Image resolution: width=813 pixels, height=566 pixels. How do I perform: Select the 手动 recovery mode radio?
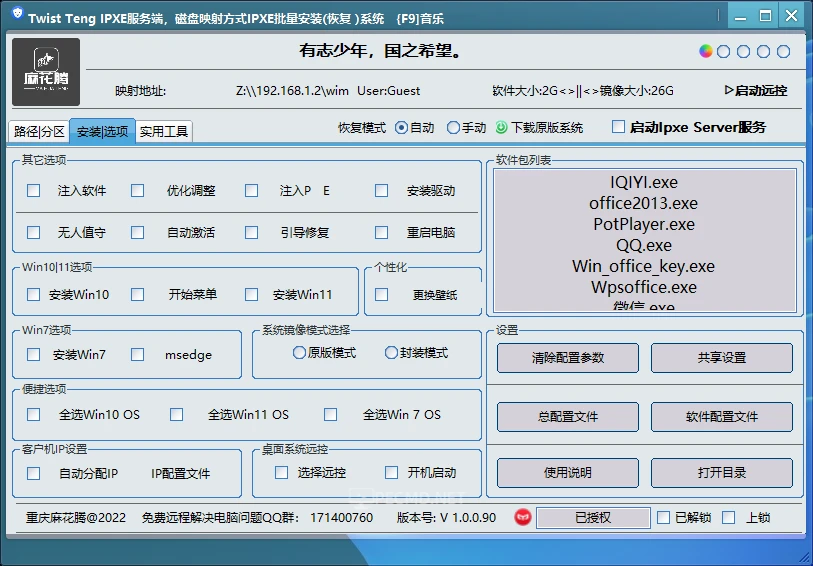click(x=453, y=128)
